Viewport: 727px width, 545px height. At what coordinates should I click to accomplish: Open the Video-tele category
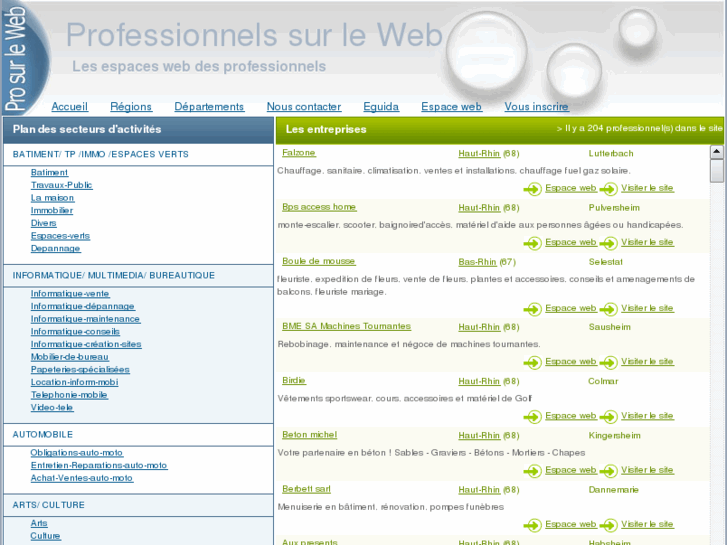[x=52, y=408]
